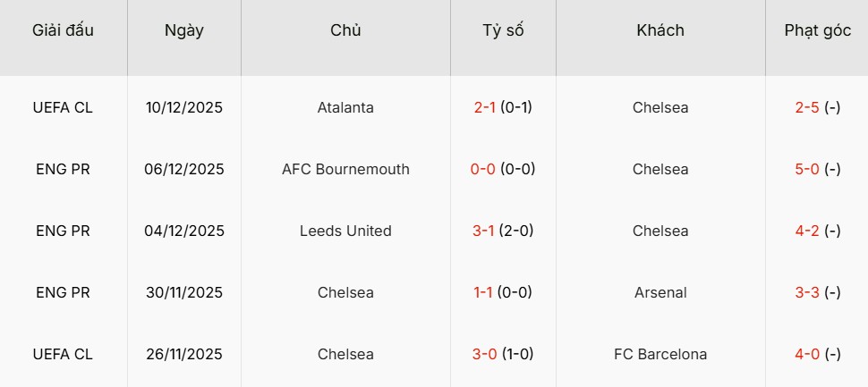Click the 1-1 score against Arsenal

tap(485, 292)
